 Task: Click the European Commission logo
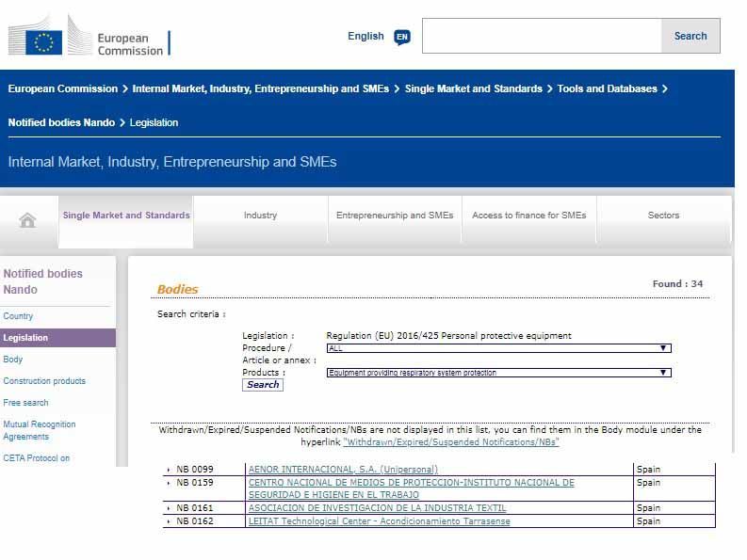click(x=89, y=36)
